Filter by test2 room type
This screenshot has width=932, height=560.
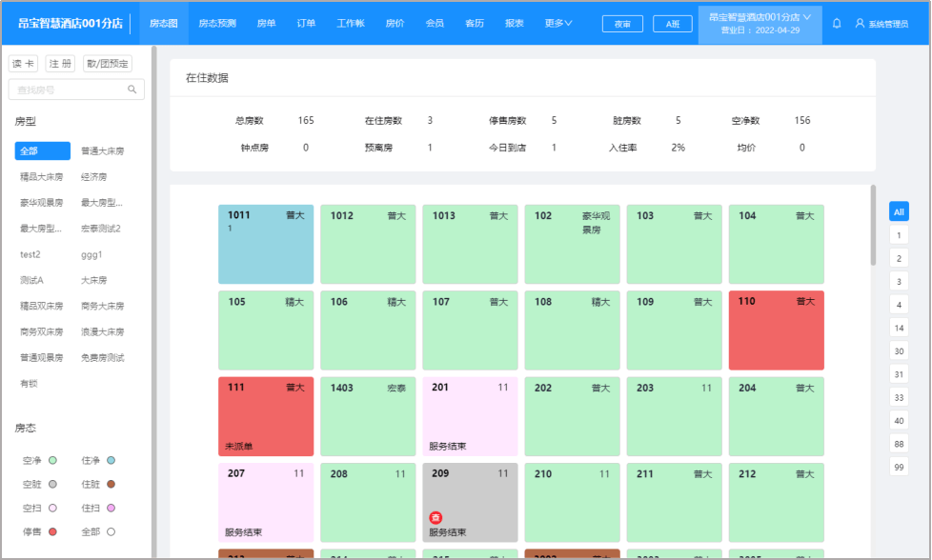pyautogui.click(x=30, y=254)
